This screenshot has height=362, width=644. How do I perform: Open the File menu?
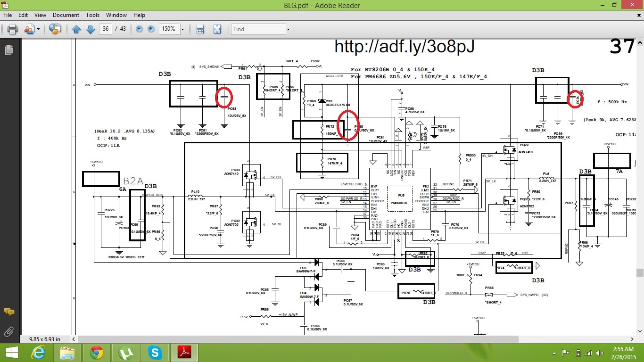[8, 15]
